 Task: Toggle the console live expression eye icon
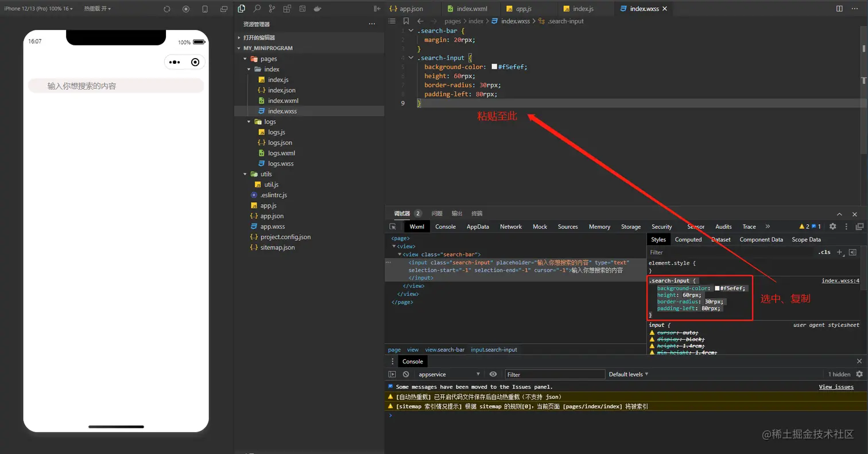[x=493, y=374]
